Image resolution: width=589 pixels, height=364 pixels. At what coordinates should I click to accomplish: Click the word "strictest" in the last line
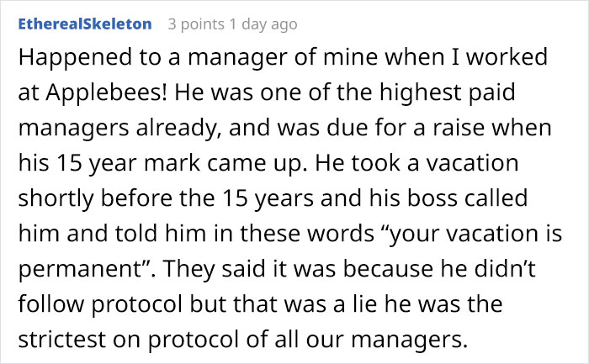tap(62, 340)
